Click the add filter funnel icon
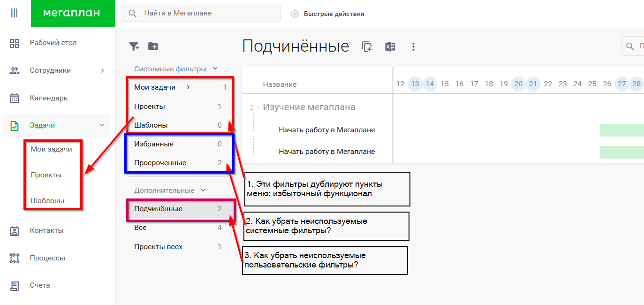This screenshot has width=644, height=305. pyautogui.click(x=134, y=46)
